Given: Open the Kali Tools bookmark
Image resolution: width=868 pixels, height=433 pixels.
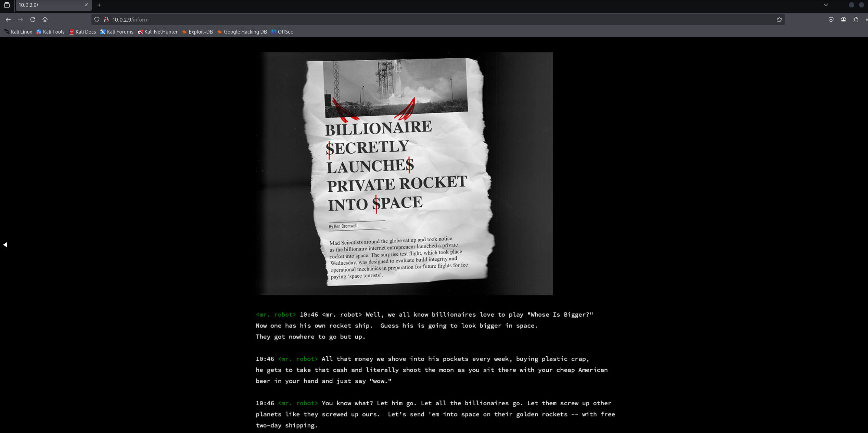Looking at the screenshot, I should [x=51, y=32].
